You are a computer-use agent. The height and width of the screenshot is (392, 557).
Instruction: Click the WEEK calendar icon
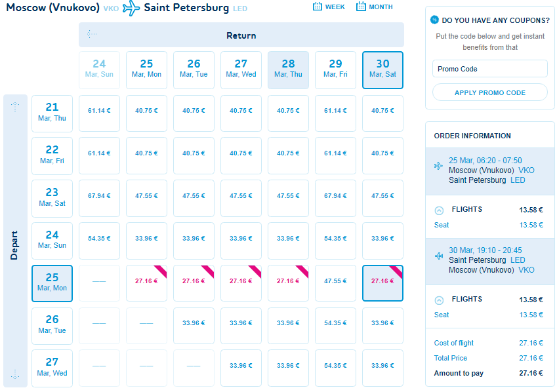coord(318,7)
